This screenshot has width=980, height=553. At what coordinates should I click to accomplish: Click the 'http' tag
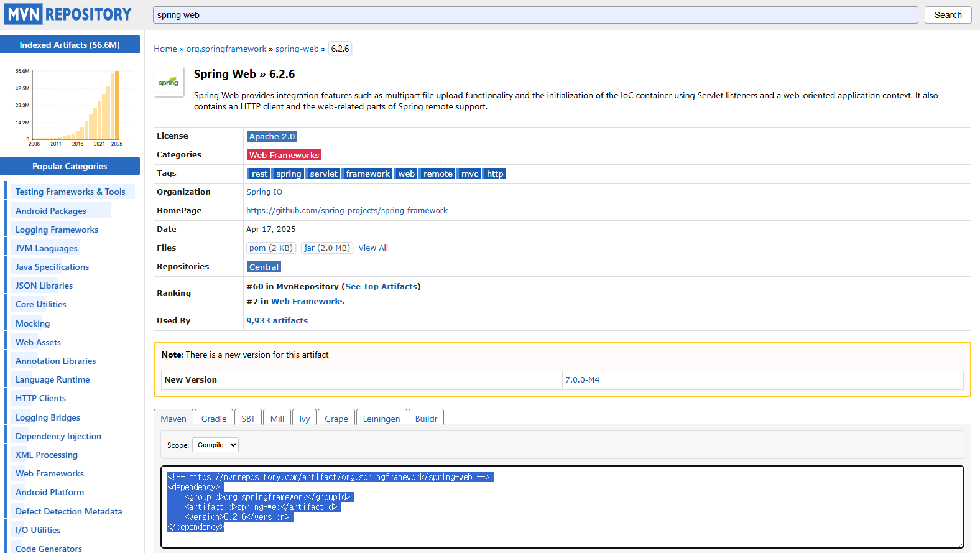495,174
